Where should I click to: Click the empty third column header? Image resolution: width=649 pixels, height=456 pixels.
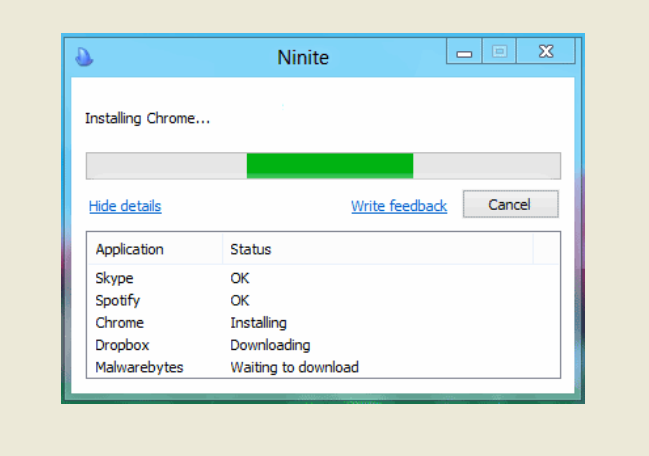tap(546, 249)
